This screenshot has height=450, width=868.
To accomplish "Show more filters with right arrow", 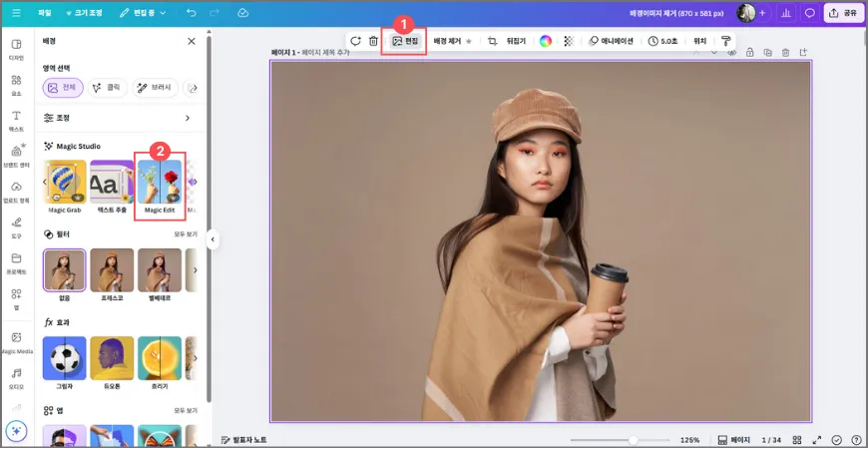I will tap(195, 270).
